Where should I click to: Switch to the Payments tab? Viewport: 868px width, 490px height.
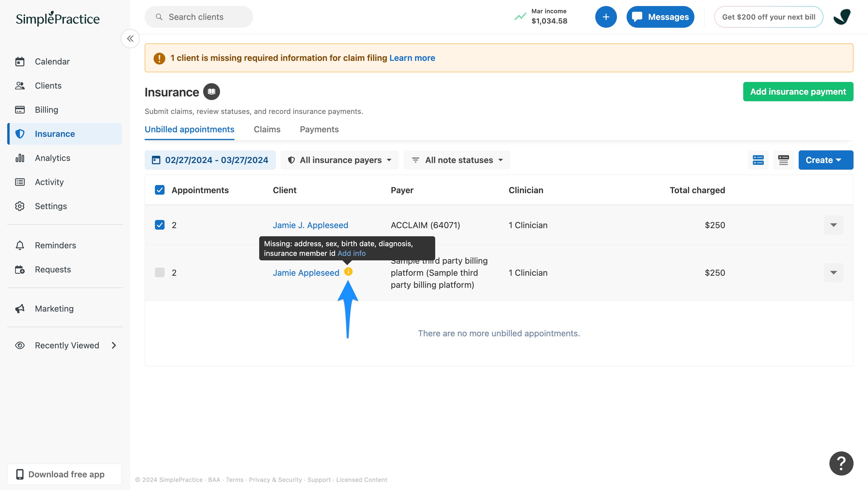(319, 129)
